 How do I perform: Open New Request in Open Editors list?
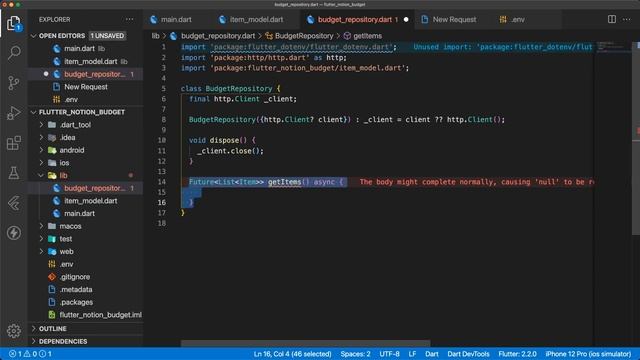coord(86,87)
